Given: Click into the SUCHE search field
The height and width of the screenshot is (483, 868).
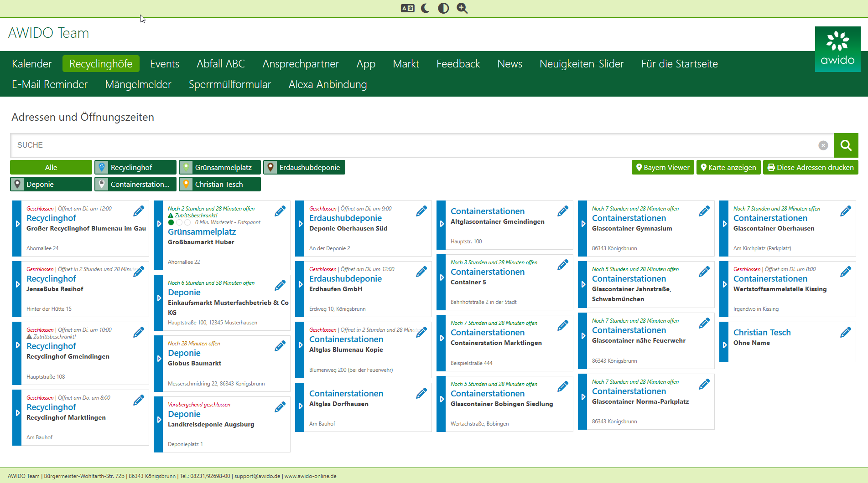Looking at the screenshot, I should (411, 145).
